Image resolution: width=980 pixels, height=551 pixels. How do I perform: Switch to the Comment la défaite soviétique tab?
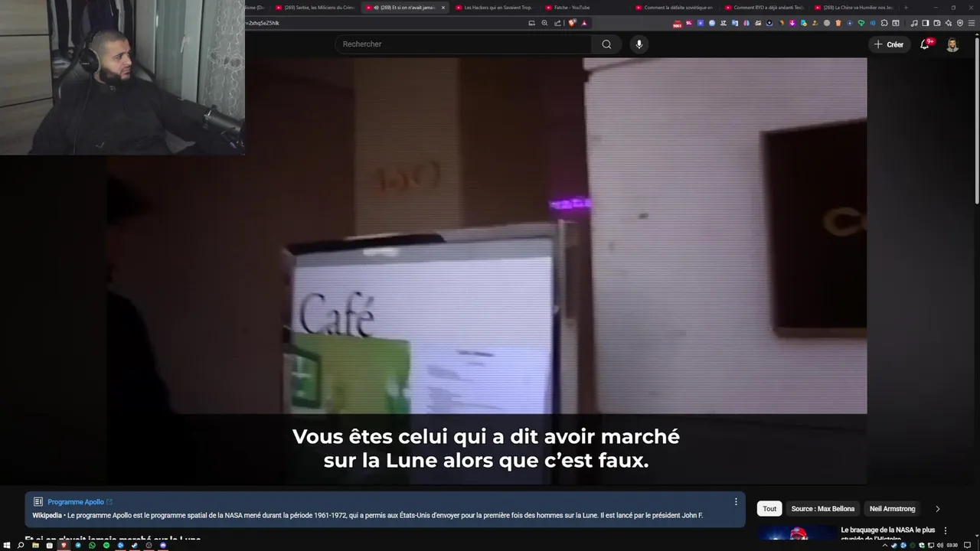674,8
